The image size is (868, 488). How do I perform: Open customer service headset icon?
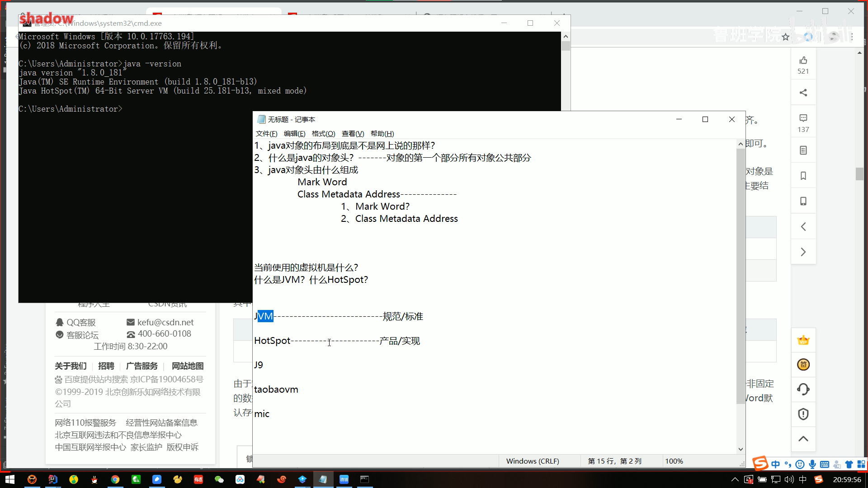point(803,389)
